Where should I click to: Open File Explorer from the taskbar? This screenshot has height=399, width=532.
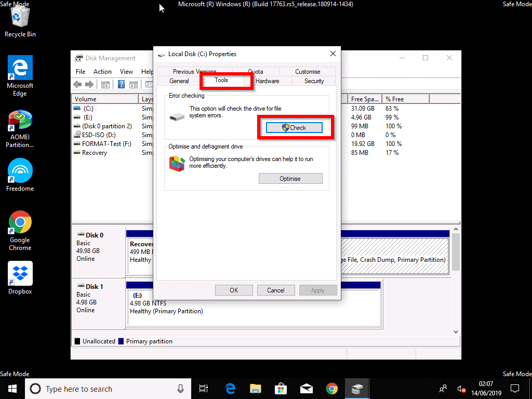255,388
